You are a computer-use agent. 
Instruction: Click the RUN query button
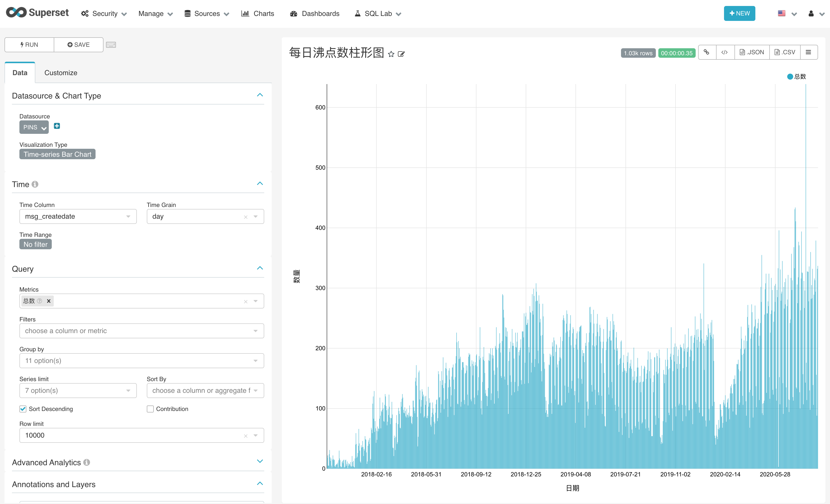29,45
